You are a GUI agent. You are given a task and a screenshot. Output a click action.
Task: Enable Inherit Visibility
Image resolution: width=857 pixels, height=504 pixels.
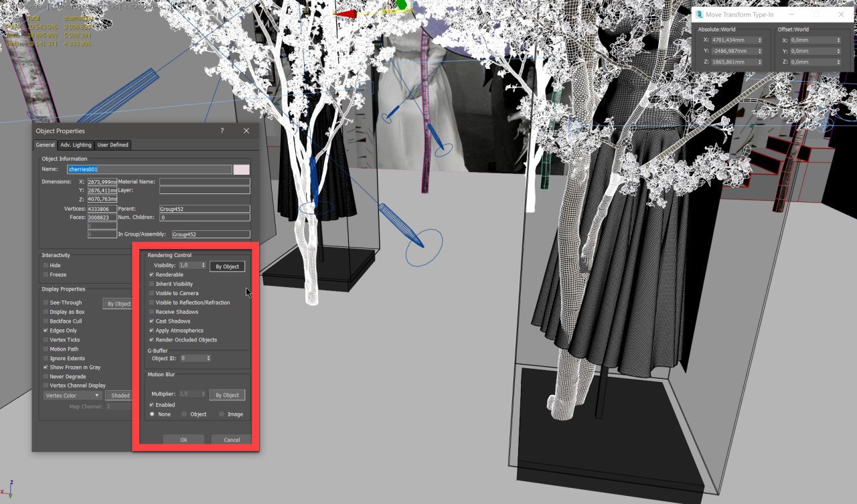152,284
